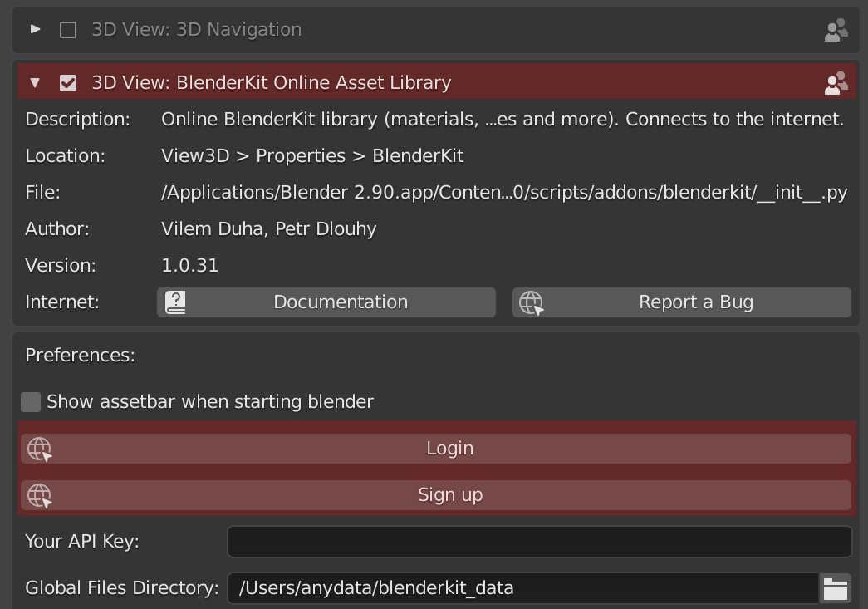
Task: Click the Preferences: label
Action: pyautogui.click(x=81, y=356)
